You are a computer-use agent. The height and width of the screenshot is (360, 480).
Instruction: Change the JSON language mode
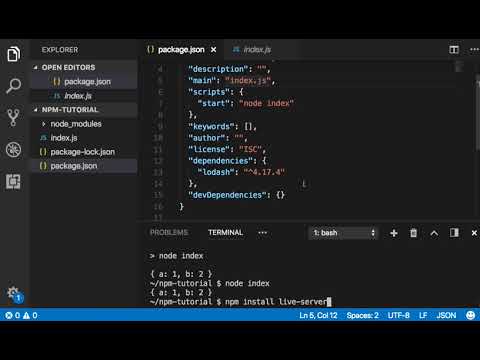[446, 315]
